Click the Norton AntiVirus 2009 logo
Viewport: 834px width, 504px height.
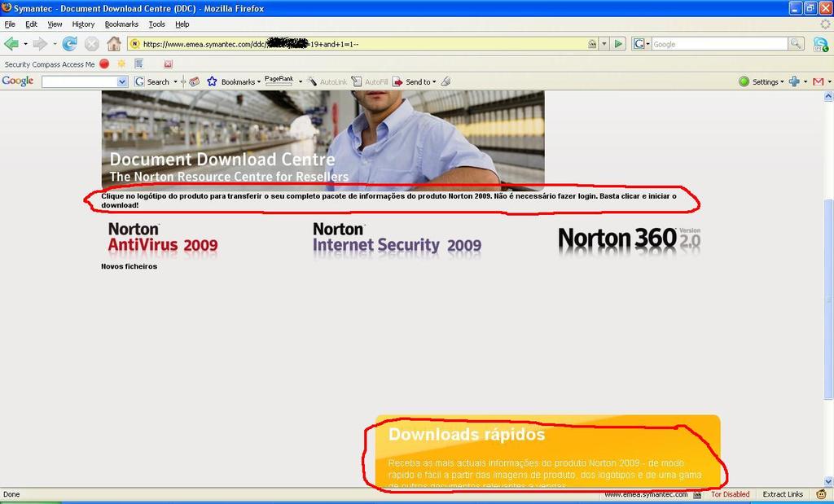(163, 238)
